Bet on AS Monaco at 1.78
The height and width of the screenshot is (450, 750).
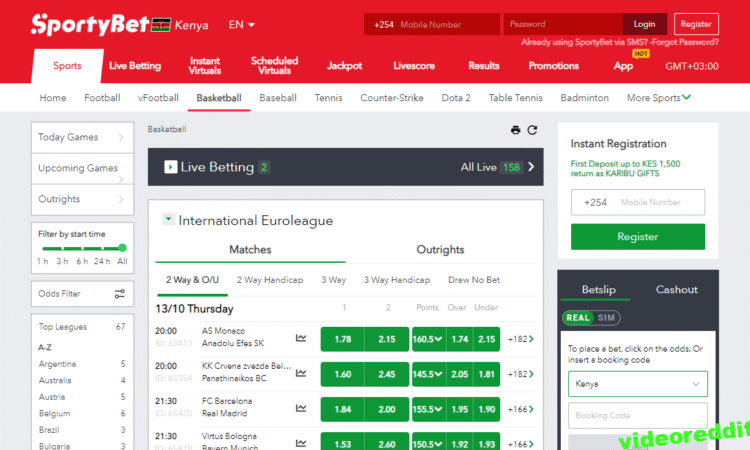point(342,339)
